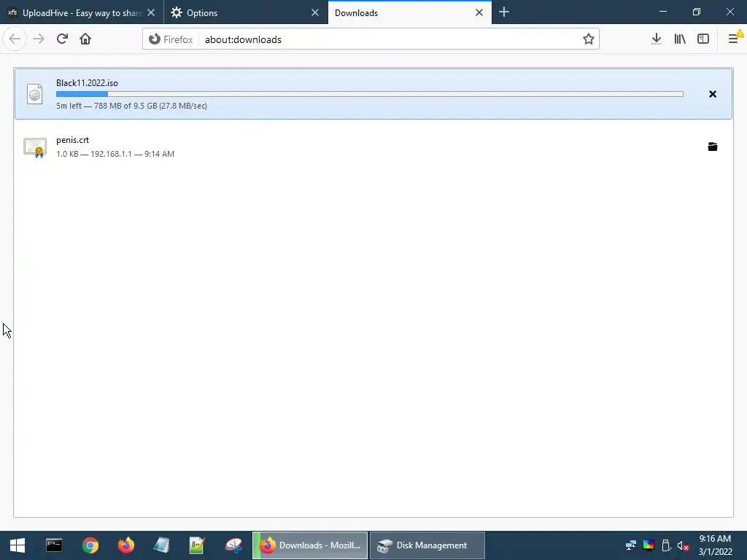Screen dimensions: 747x560
Task: Open the green chart editor taskbar app
Action: click(197, 545)
